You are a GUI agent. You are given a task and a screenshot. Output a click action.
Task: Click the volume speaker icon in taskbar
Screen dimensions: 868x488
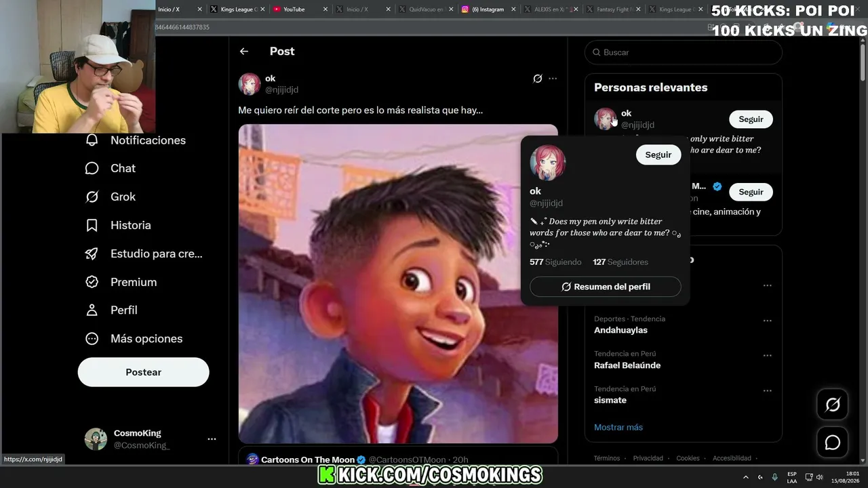(x=820, y=477)
